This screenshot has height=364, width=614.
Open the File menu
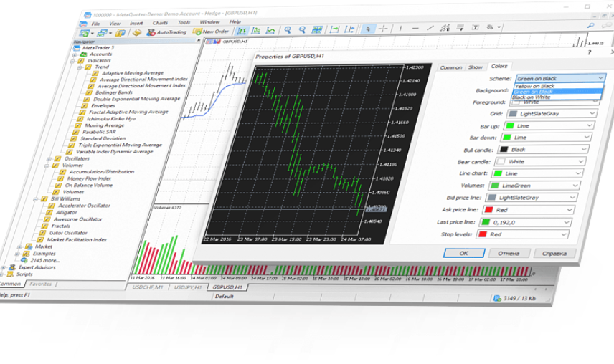[x=95, y=24]
